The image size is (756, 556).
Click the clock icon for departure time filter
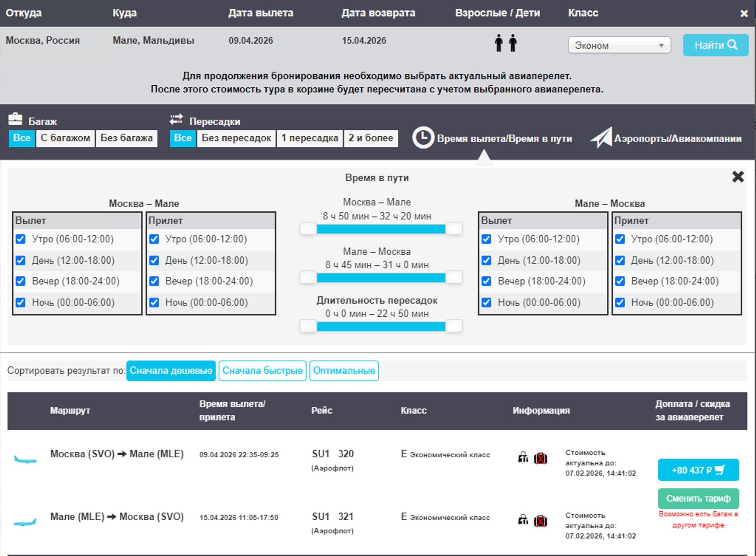pyautogui.click(x=423, y=138)
